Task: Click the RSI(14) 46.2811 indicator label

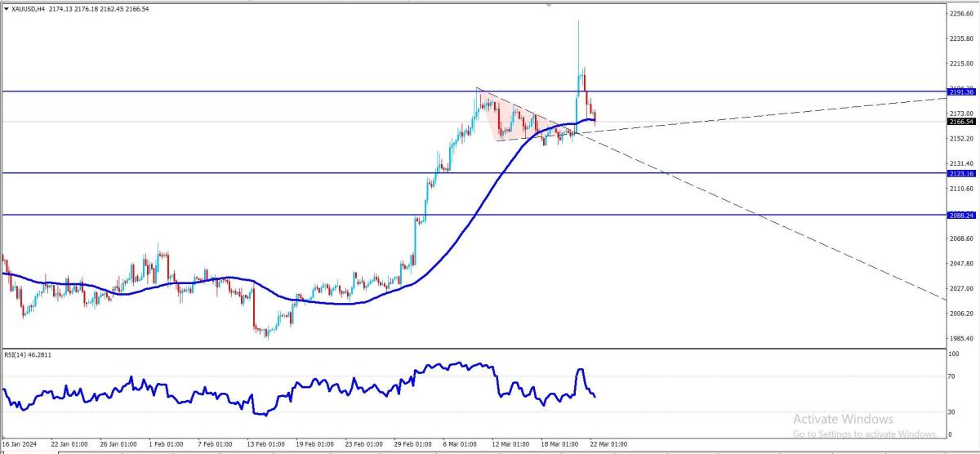Action: [x=29, y=354]
